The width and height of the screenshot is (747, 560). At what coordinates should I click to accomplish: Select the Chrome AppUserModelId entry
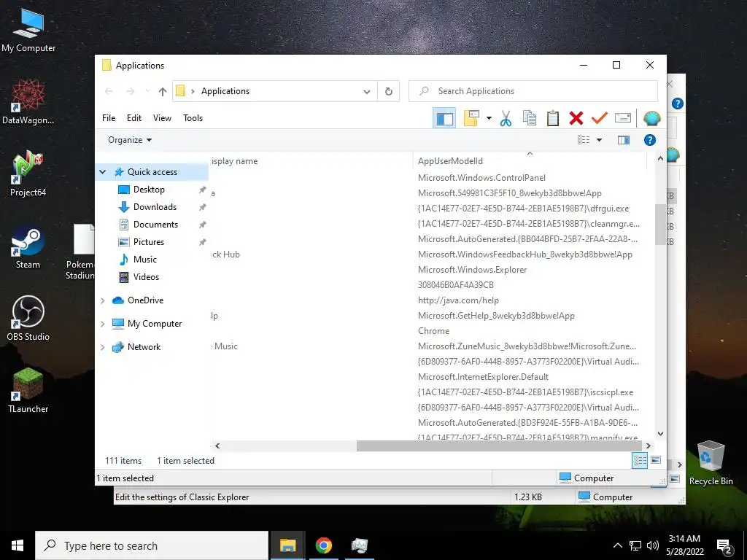pyautogui.click(x=433, y=331)
